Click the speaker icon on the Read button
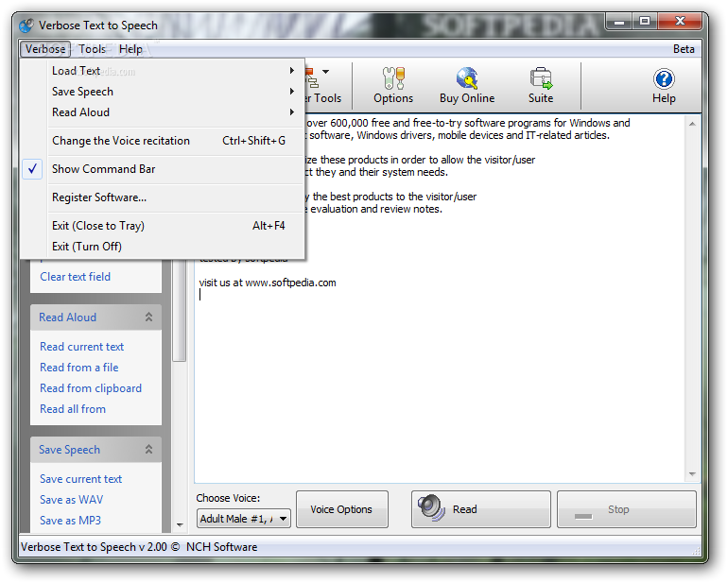 point(431,507)
